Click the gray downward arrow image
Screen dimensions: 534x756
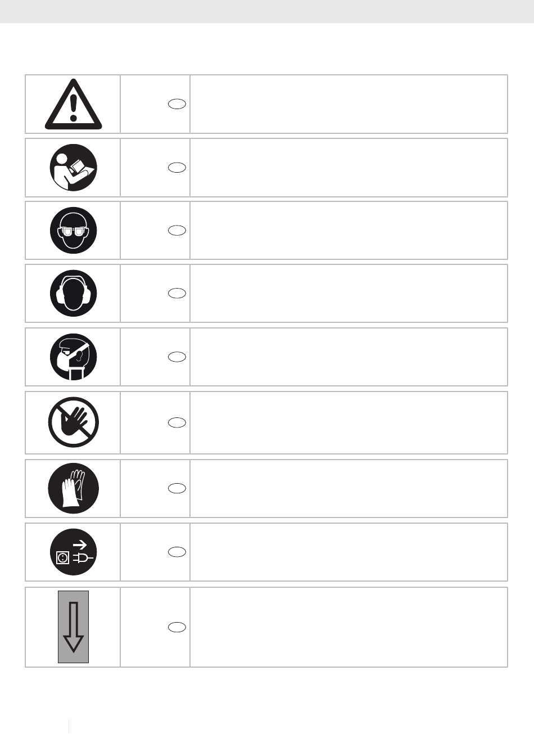(x=73, y=627)
